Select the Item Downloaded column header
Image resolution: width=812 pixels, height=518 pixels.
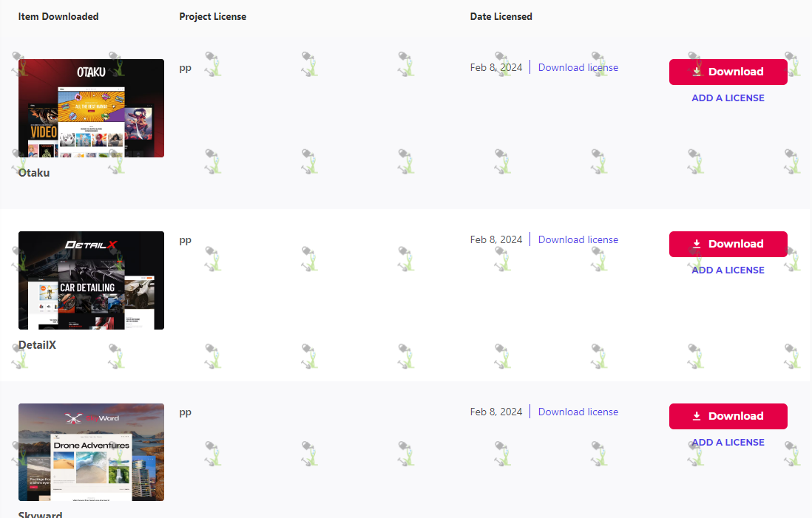tap(58, 16)
